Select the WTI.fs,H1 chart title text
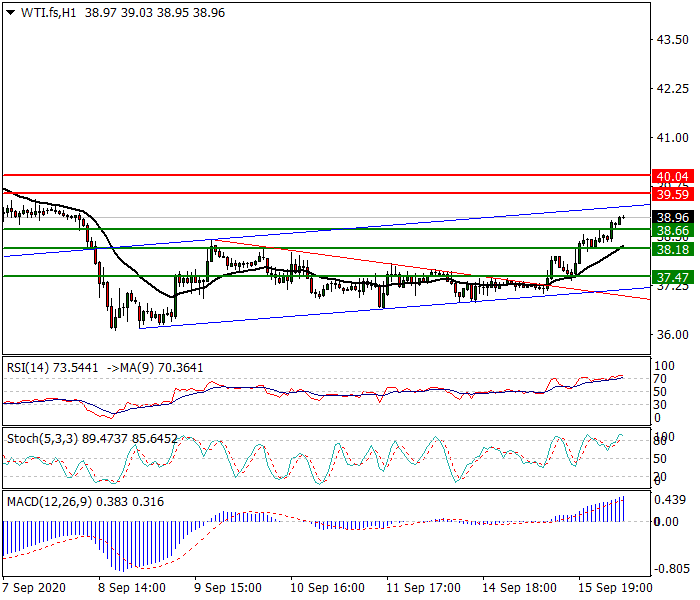Image resolution: width=700 pixels, height=600 pixels. tap(48, 13)
